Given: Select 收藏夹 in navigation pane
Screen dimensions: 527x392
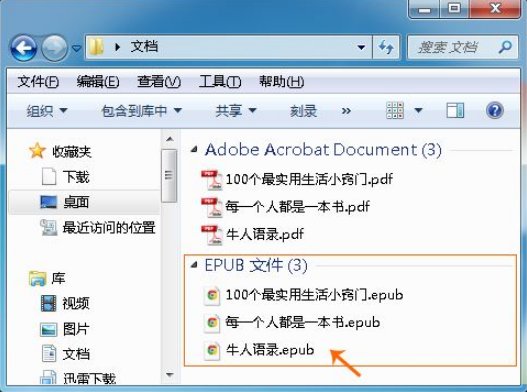Looking at the screenshot, I should pyautogui.click(x=72, y=152).
